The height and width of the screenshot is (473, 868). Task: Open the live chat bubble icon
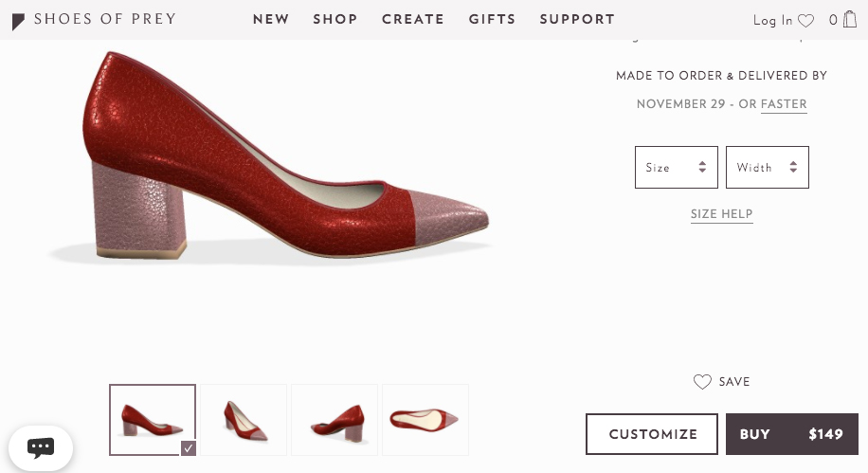coord(41,447)
